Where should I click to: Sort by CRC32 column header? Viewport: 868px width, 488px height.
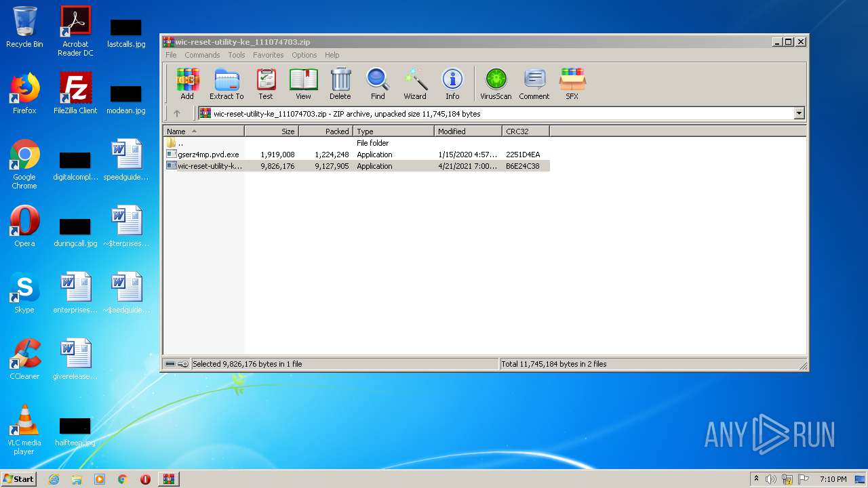pyautogui.click(x=526, y=131)
